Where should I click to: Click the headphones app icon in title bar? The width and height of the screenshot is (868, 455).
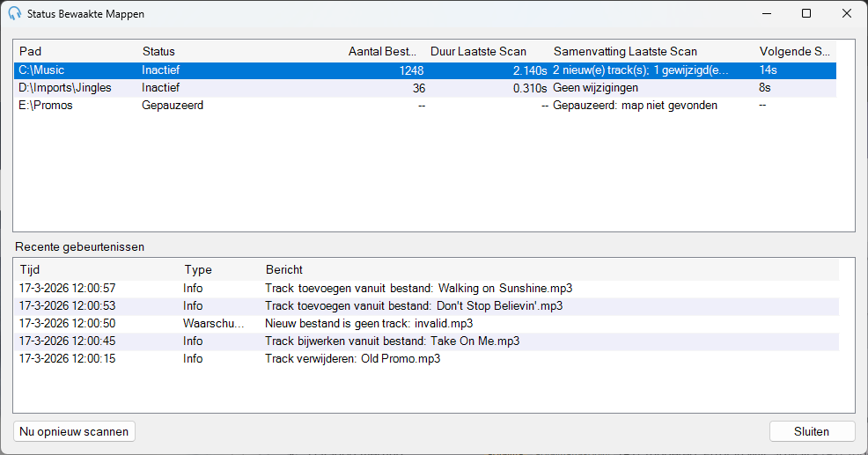pos(15,14)
